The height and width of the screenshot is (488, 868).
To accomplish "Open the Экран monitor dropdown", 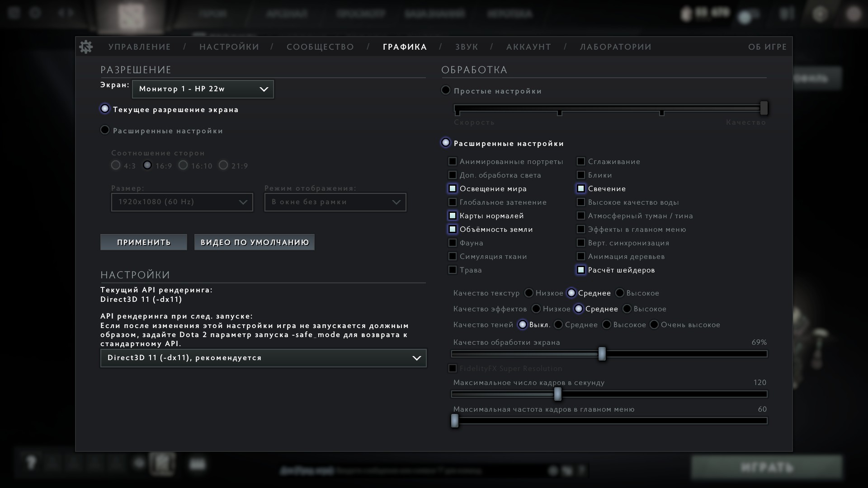I will click(203, 89).
